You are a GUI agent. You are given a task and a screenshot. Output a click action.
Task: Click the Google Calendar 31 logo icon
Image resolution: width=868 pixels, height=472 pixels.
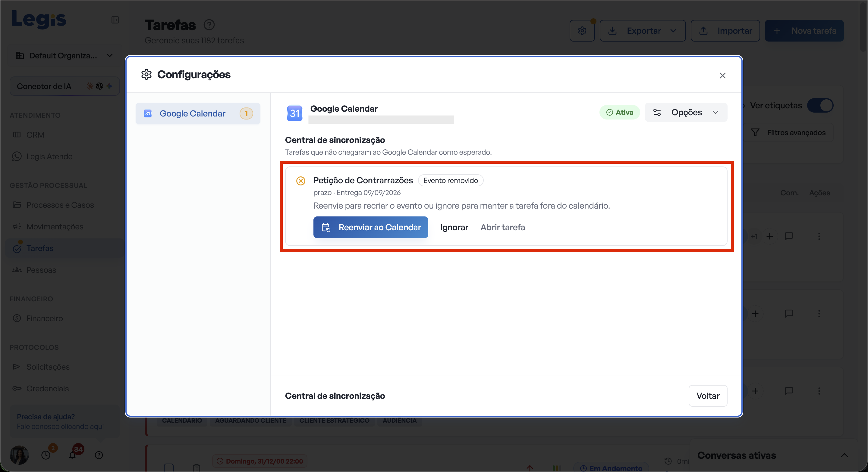click(x=294, y=113)
